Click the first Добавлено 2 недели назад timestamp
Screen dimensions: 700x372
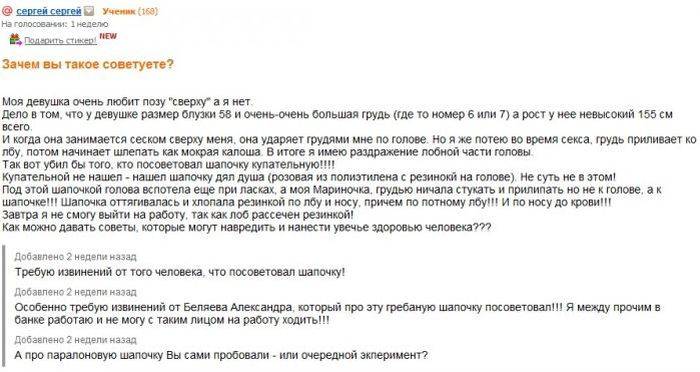point(75,257)
